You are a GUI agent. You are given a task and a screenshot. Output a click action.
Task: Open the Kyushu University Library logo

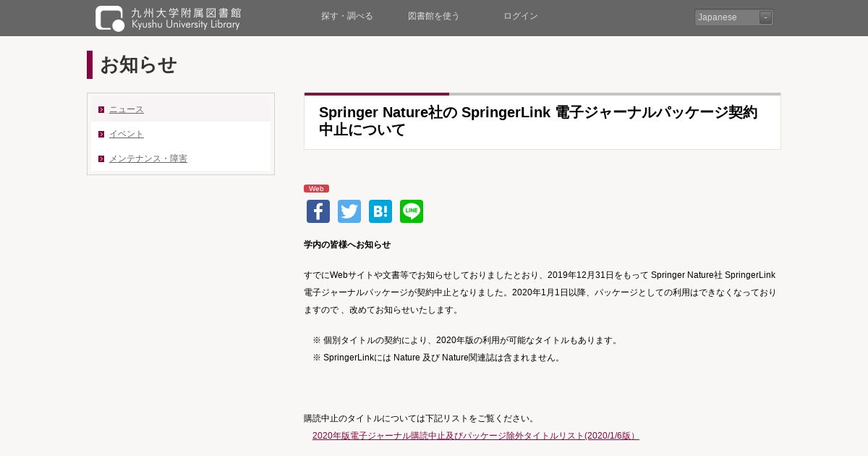168,18
